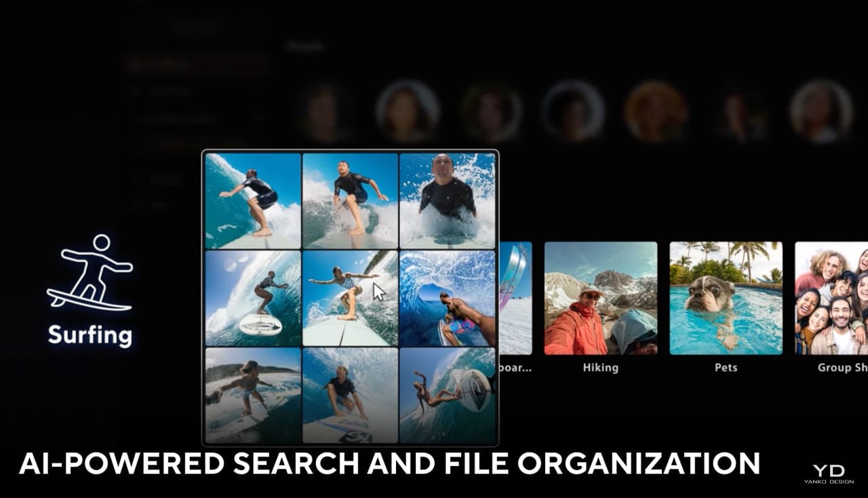Open the Hiking album selfie thumbnail
This screenshot has height=498, width=868.
click(x=600, y=298)
